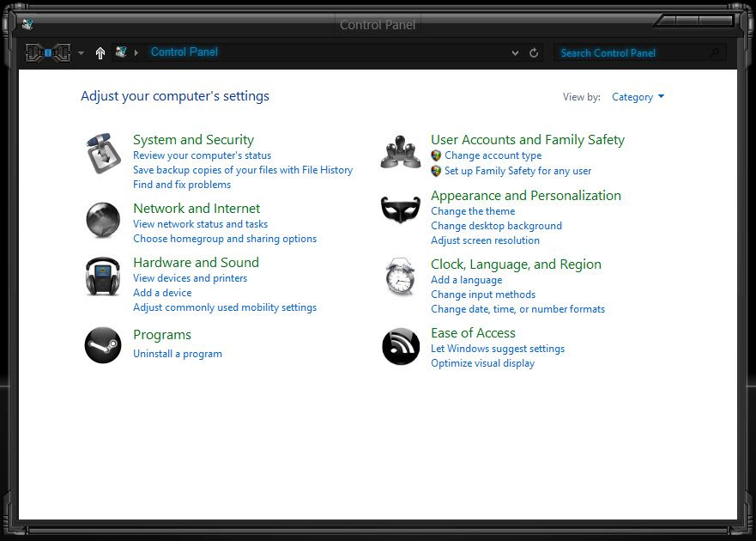This screenshot has width=756, height=541.
Task: Open the Programs heading
Action: pyautogui.click(x=162, y=335)
